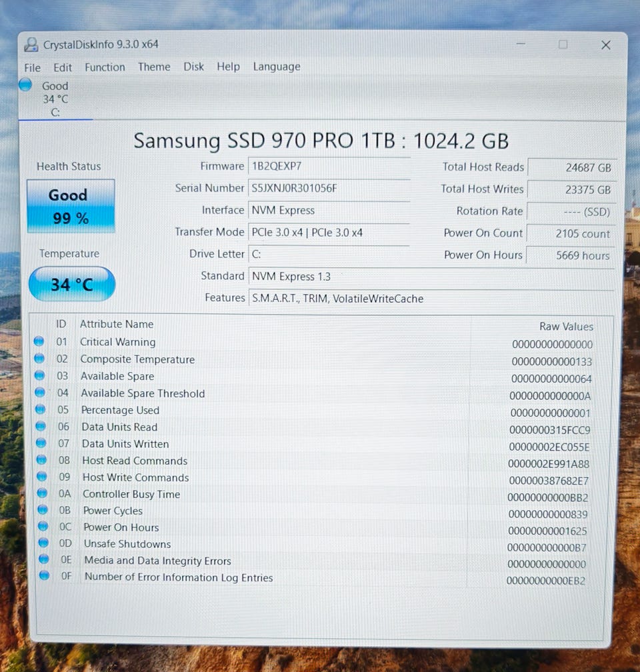
Task: Click the status orb for Power On Hours row 0C
Action: click(x=43, y=526)
